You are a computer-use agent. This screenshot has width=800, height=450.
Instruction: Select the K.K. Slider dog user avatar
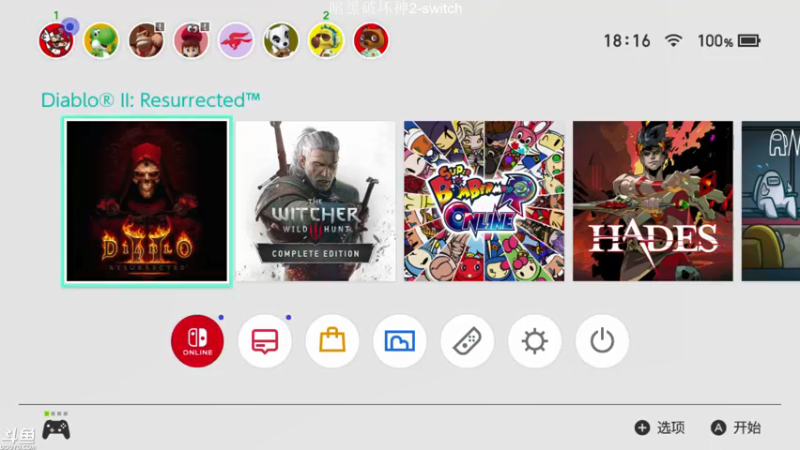click(281, 40)
